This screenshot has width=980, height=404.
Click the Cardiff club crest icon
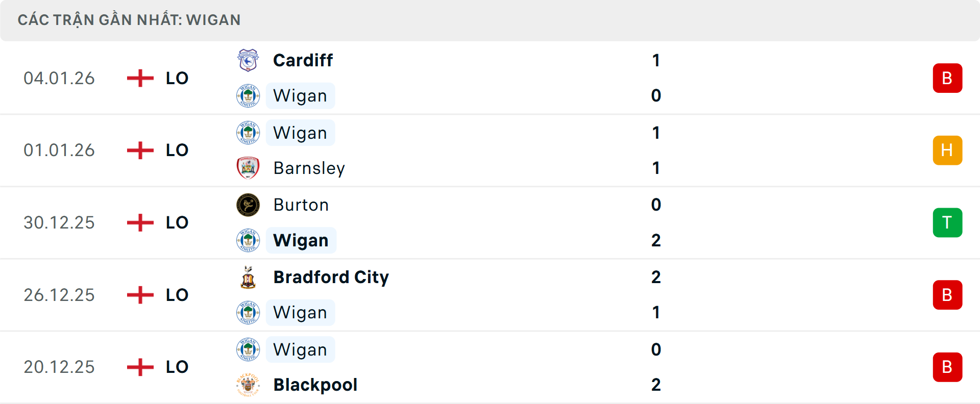pos(248,60)
